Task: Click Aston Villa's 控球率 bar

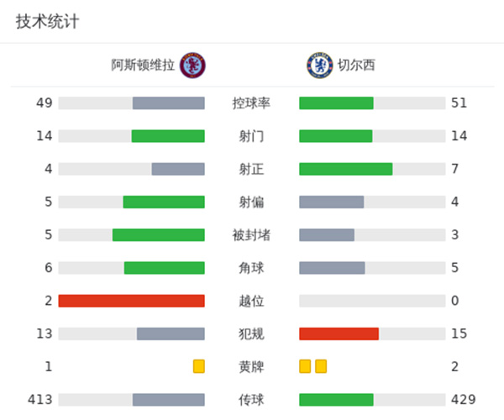Action: [169, 103]
